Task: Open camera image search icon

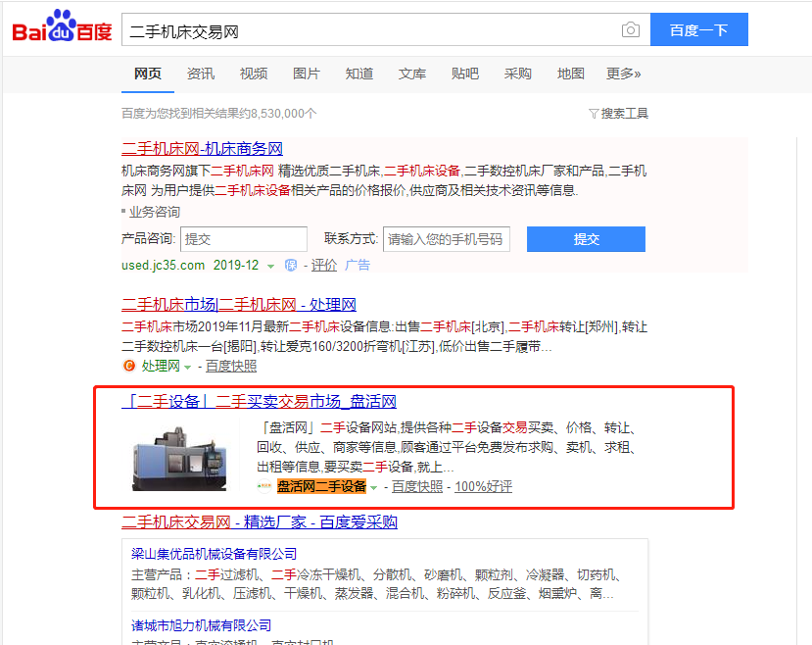Action: (630, 30)
